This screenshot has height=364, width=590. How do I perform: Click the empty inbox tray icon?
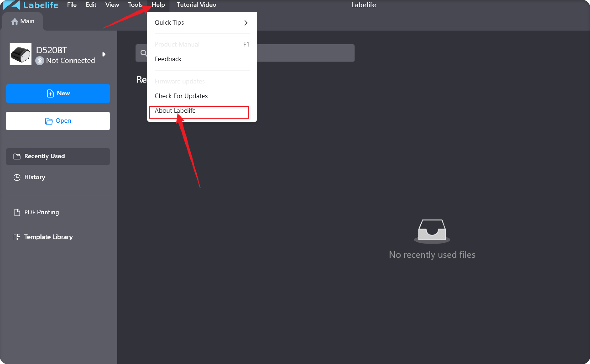(432, 231)
